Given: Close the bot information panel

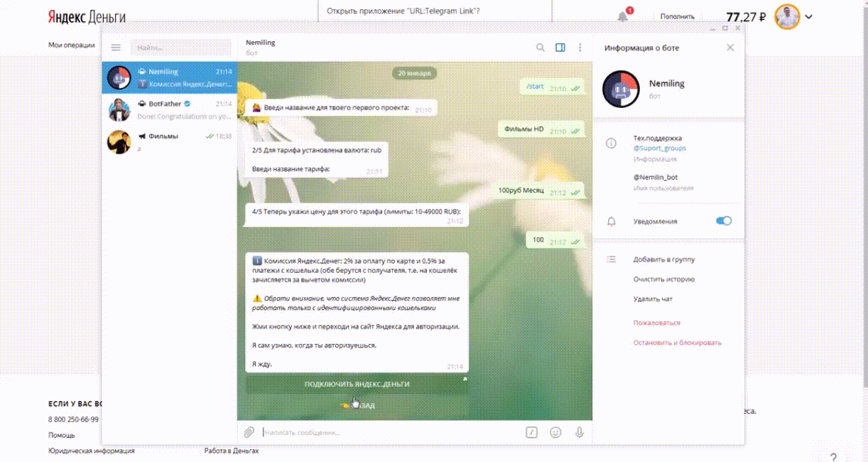Looking at the screenshot, I should (x=730, y=48).
